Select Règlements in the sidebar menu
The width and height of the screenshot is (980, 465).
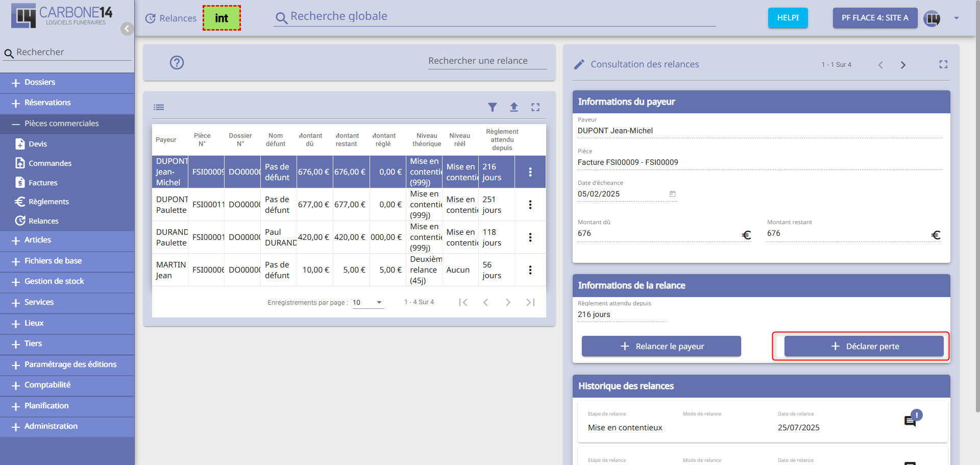coord(48,202)
